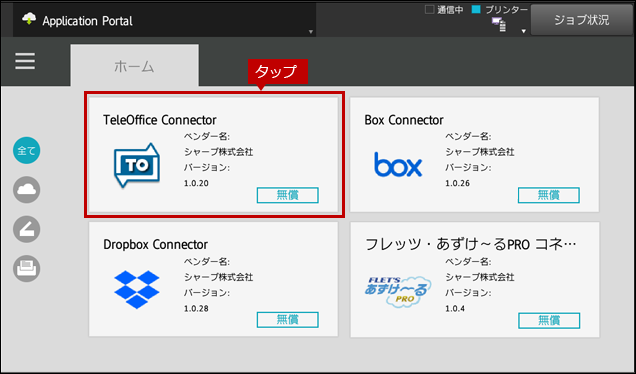The height and width of the screenshot is (374, 636).
Task: Click 無償 button on Box Connector
Action: (x=549, y=195)
